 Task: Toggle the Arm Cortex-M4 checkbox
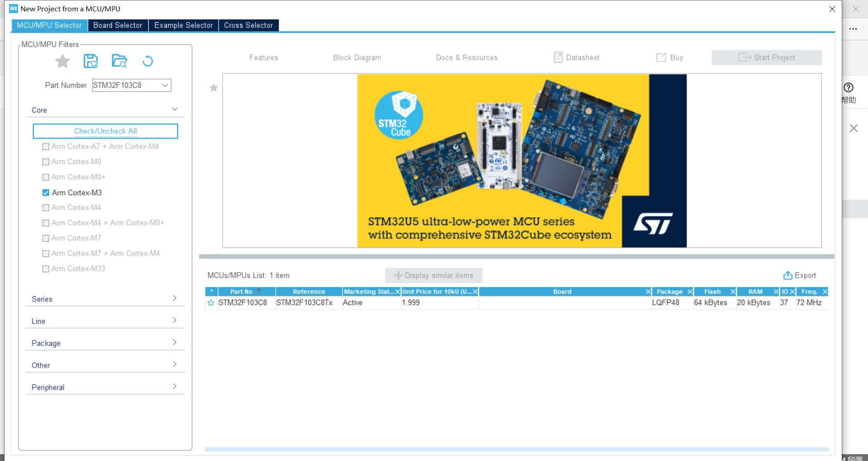[46, 208]
